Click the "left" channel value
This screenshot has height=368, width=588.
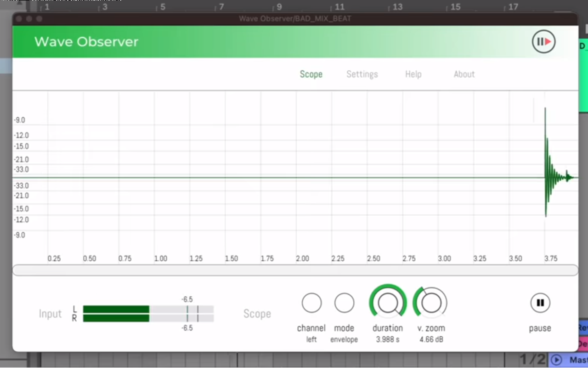pos(311,339)
